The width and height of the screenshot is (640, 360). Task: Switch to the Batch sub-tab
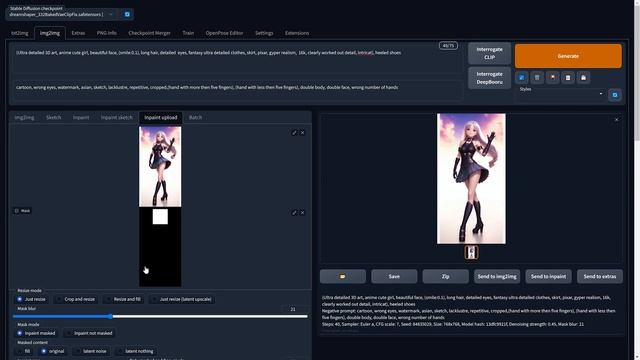(195, 118)
